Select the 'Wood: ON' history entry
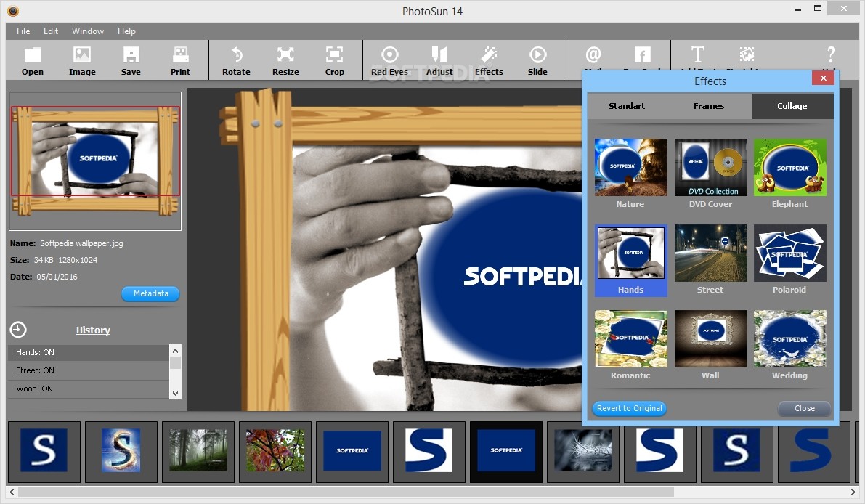The height and width of the screenshot is (504, 865). pos(89,389)
